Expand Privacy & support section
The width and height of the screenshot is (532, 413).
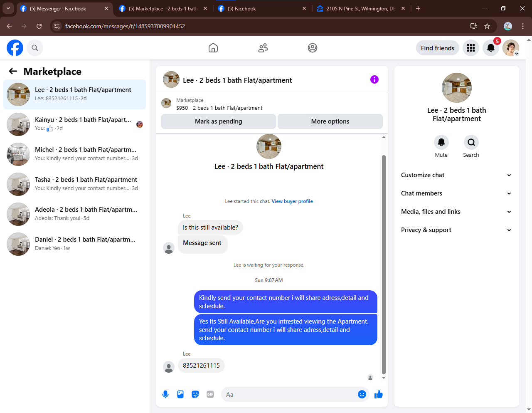(456, 230)
